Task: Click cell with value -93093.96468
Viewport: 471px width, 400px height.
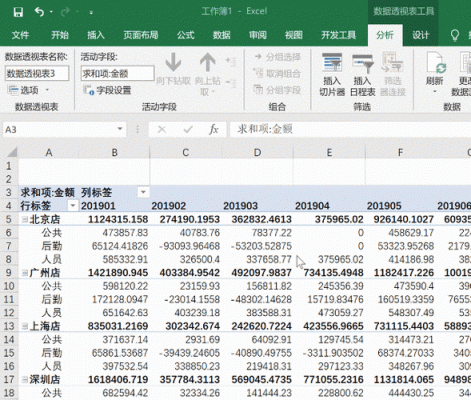Action: [x=186, y=246]
